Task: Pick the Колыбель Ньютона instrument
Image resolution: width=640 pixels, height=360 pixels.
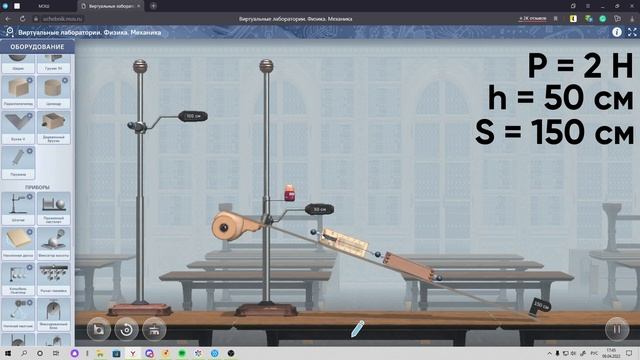Action: 18,279
